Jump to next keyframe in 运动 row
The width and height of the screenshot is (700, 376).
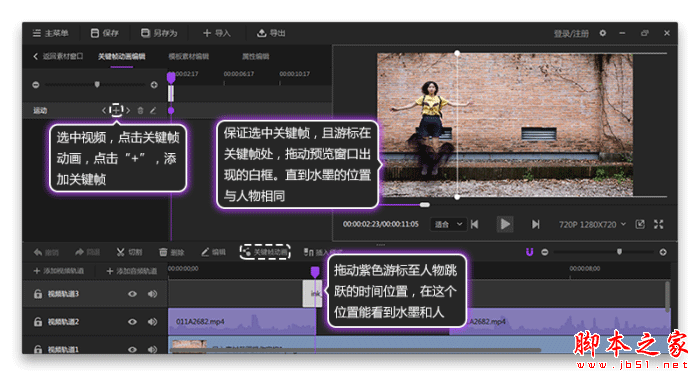(x=128, y=110)
